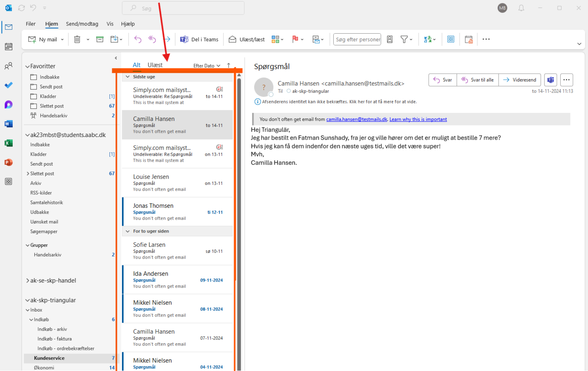Click the Share to Teams icon in the message header
Viewport: 588px width, 371px height.
point(550,80)
